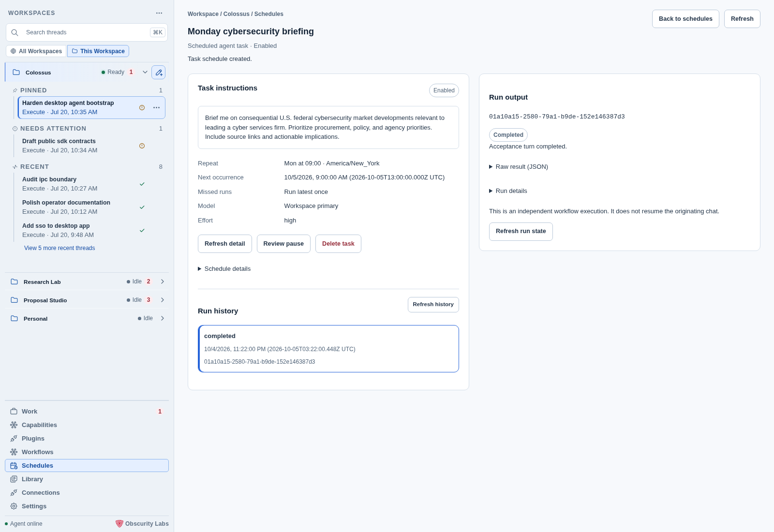Click the Refresh detail button
Screen dimensions: 774x532
point(225,244)
